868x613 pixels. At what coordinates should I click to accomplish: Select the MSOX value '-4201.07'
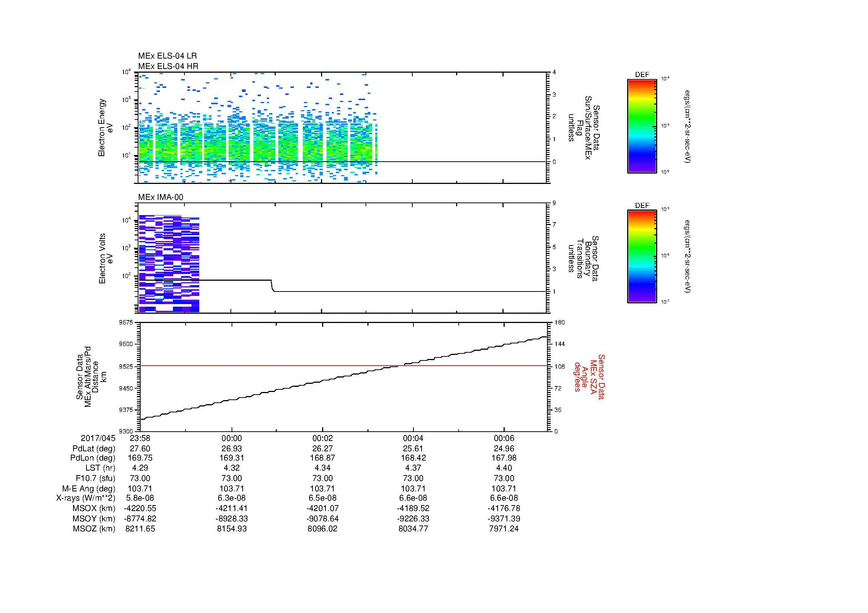pyautogui.click(x=322, y=508)
